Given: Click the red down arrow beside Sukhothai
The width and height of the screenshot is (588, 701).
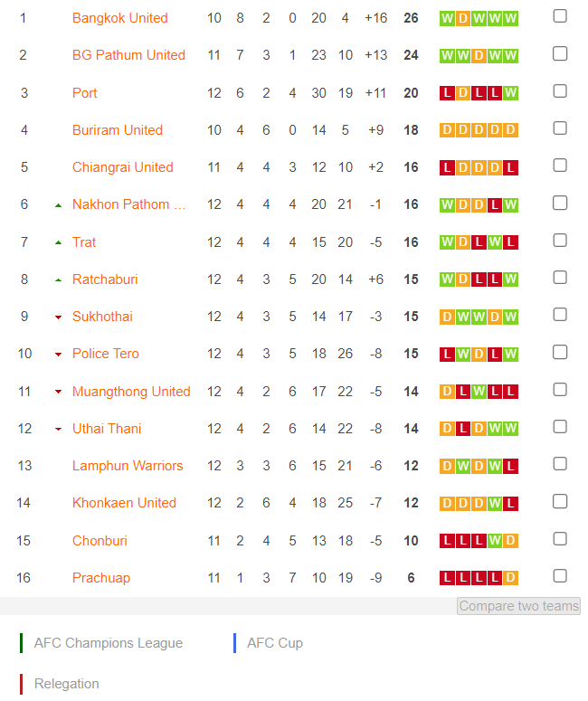Looking at the screenshot, I should 58,317.
